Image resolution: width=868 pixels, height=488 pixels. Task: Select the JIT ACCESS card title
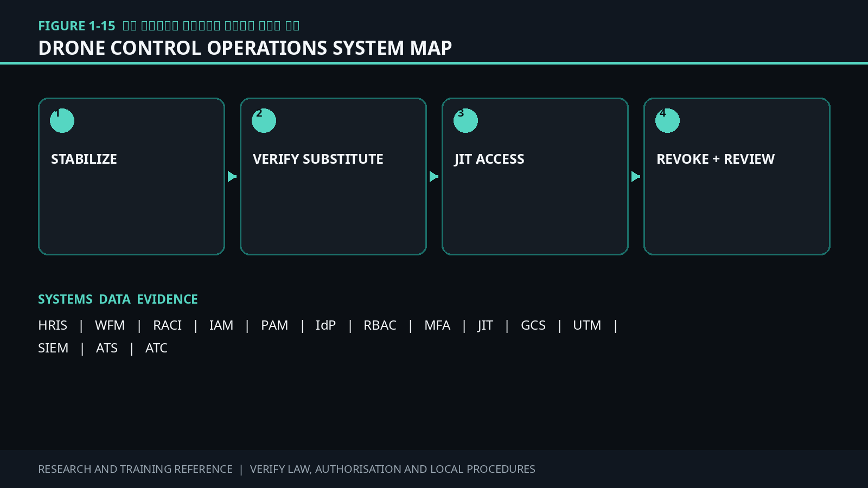(489, 159)
